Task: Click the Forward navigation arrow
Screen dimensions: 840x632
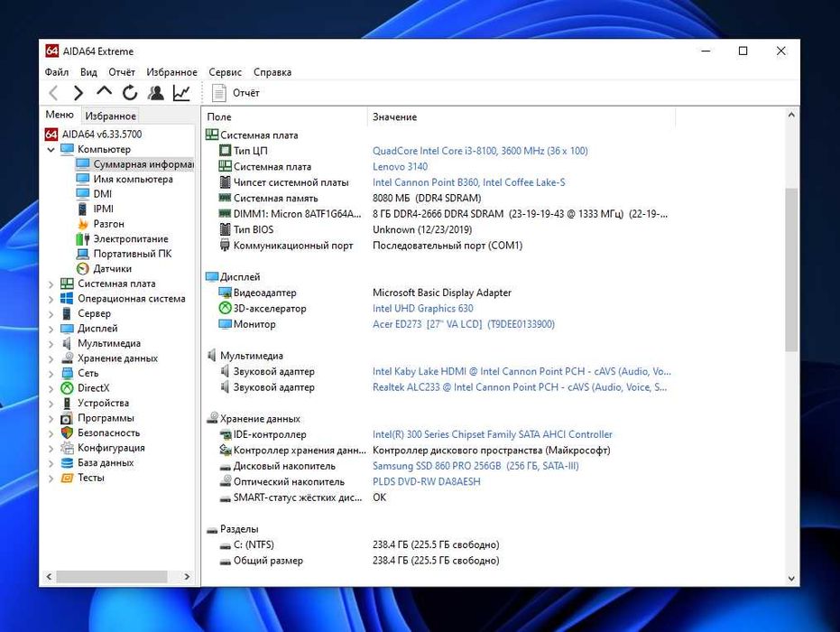Action: tap(78, 93)
